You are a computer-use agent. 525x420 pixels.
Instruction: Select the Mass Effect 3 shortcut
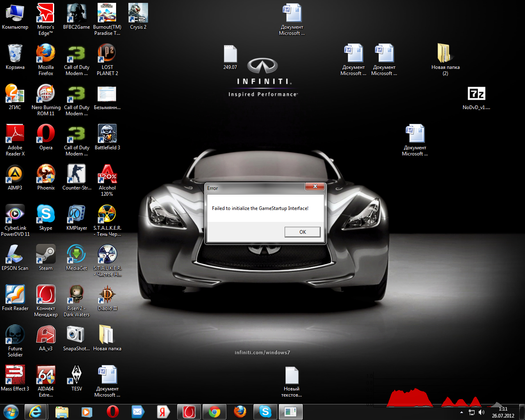click(x=15, y=378)
